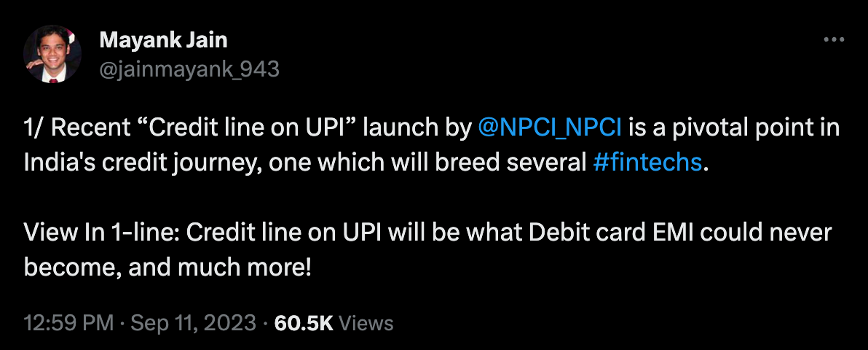Click the 12:59 PM timestamp

pyautogui.click(x=68, y=323)
